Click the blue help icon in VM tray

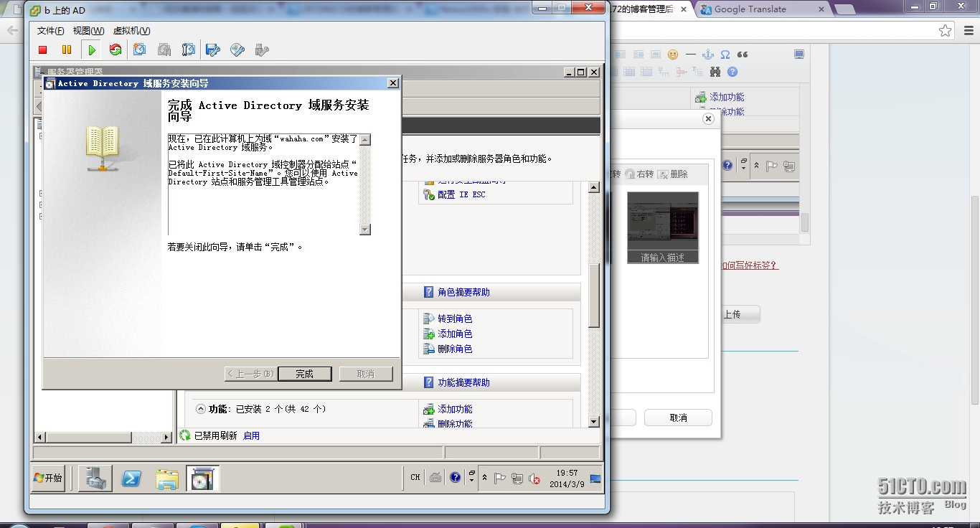[x=455, y=478]
